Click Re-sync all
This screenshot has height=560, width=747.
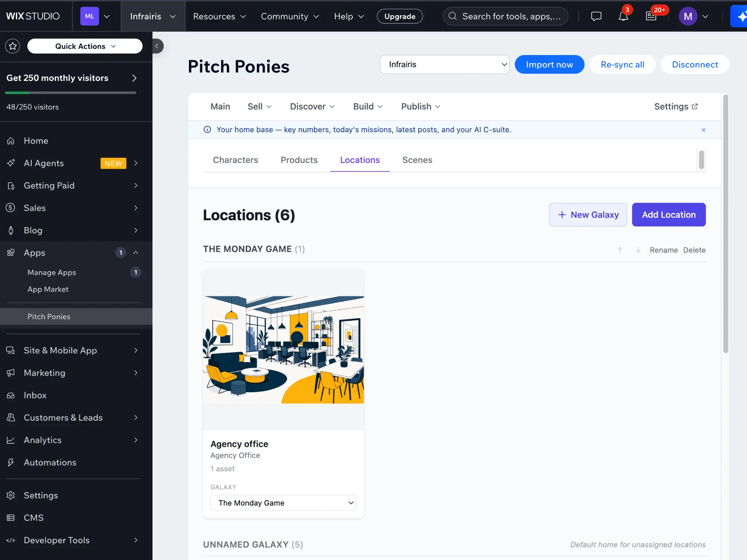[622, 65]
